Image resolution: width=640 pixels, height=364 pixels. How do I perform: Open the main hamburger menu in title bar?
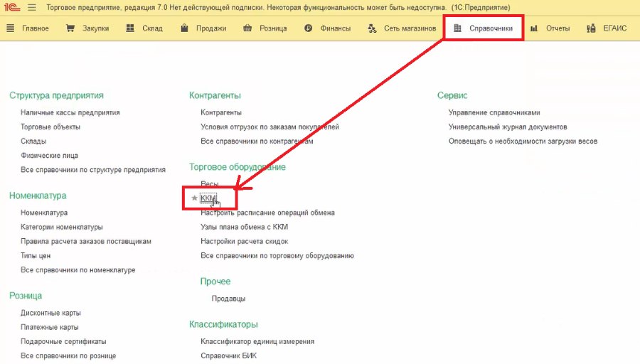(32, 7)
